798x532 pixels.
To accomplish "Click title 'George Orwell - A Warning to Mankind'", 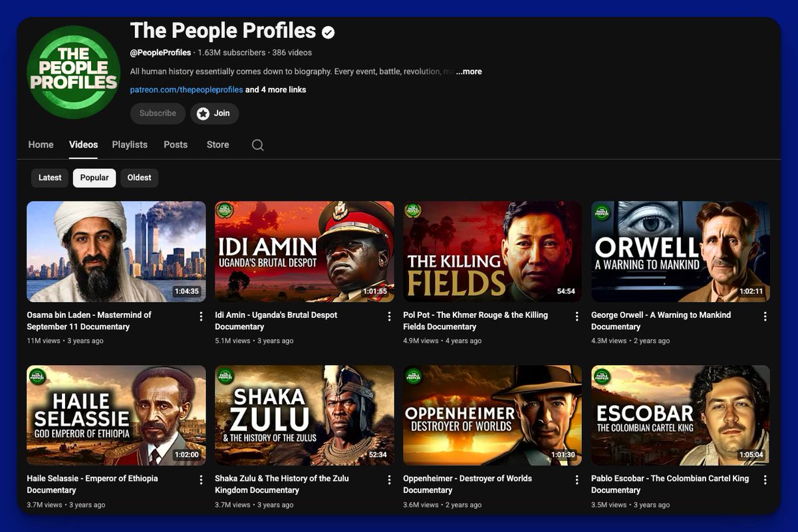I will pos(661,321).
